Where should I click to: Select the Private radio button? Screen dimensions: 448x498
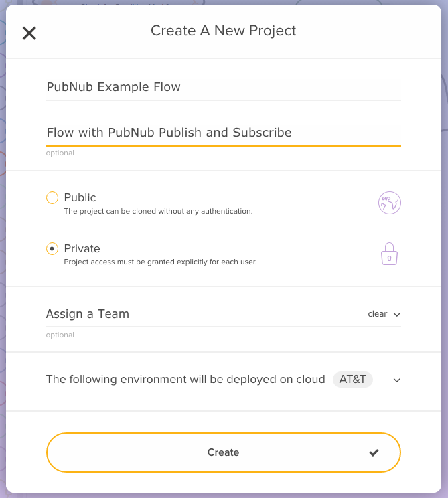pyautogui.click(x=52, y=248)
